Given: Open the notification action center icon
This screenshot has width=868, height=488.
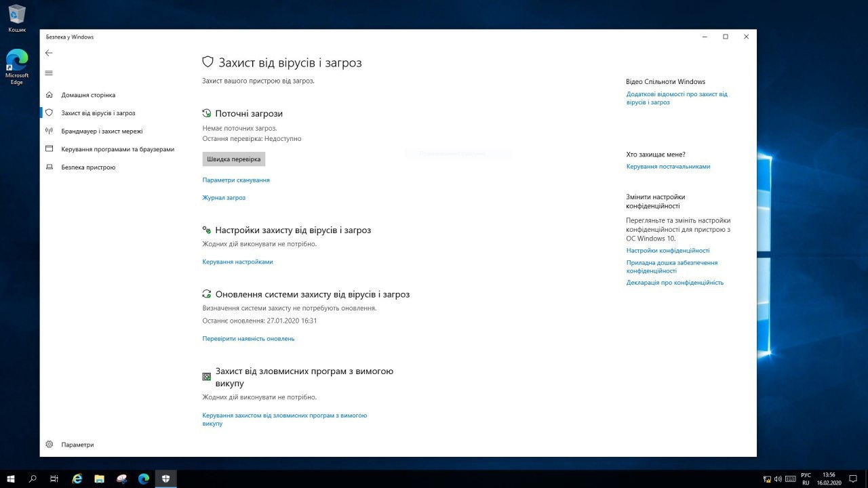Looking at the screenshot, I should pos(852,479).
